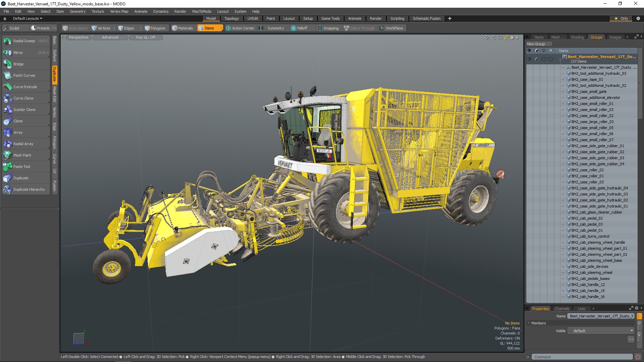The image size is (644, 362).
Task: Switch to the UVEdit layout tab
Action: tap(253, 18)
